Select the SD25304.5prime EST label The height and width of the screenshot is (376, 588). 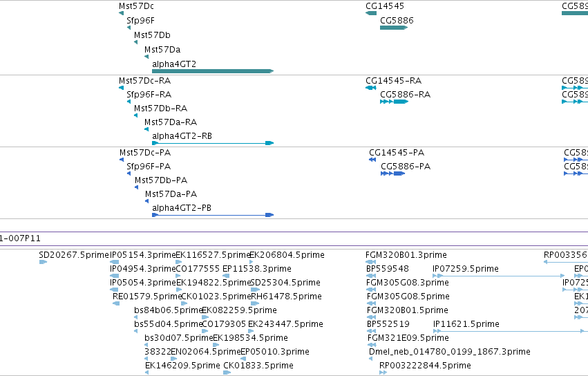tap(285, 283)
